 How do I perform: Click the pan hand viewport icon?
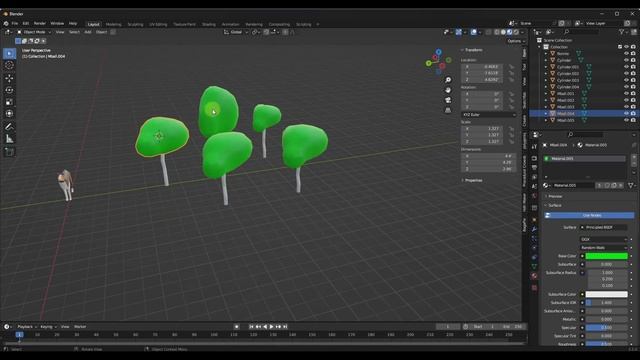(448, 90)
